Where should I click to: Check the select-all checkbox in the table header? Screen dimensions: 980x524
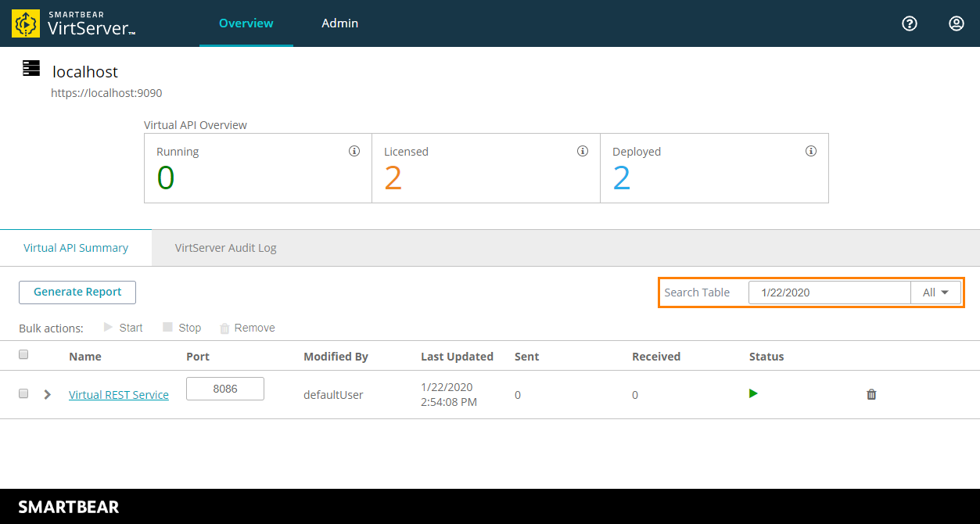click(x=23, y=354)
